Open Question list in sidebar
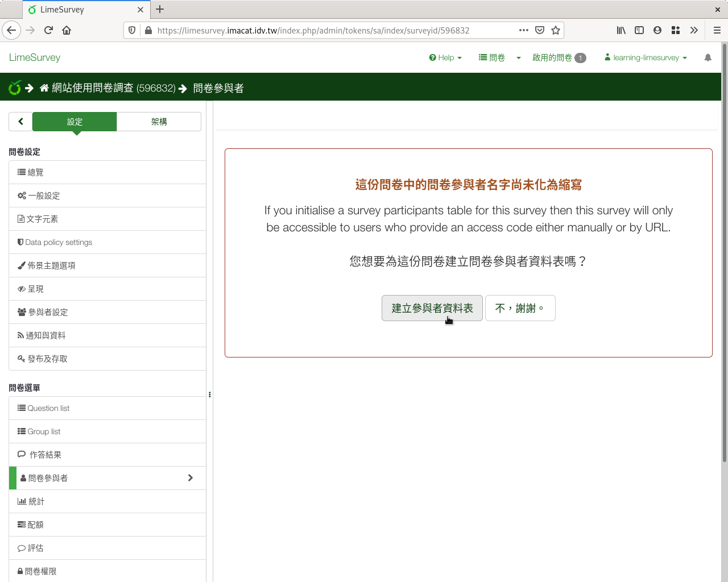 coord(107,408)
